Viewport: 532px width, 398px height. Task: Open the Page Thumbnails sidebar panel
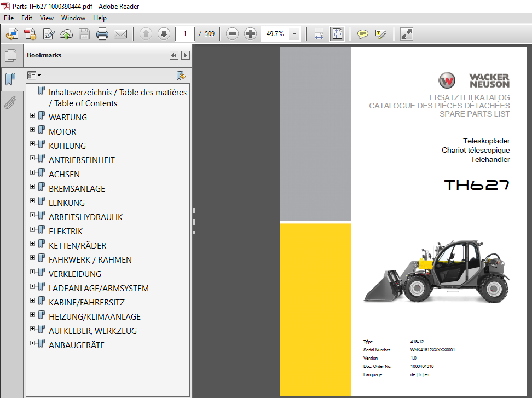pyautogui.click(x=11, y=55)
